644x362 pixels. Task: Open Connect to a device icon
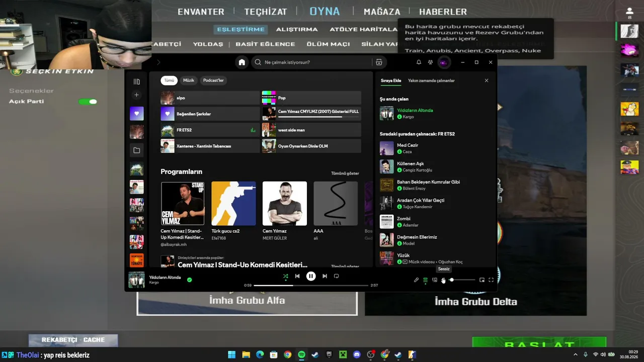point(435,280)
